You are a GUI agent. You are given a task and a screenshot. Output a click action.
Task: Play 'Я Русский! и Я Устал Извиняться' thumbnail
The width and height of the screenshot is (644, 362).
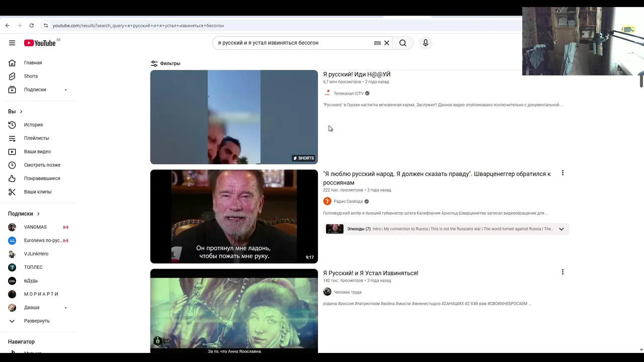234,311
